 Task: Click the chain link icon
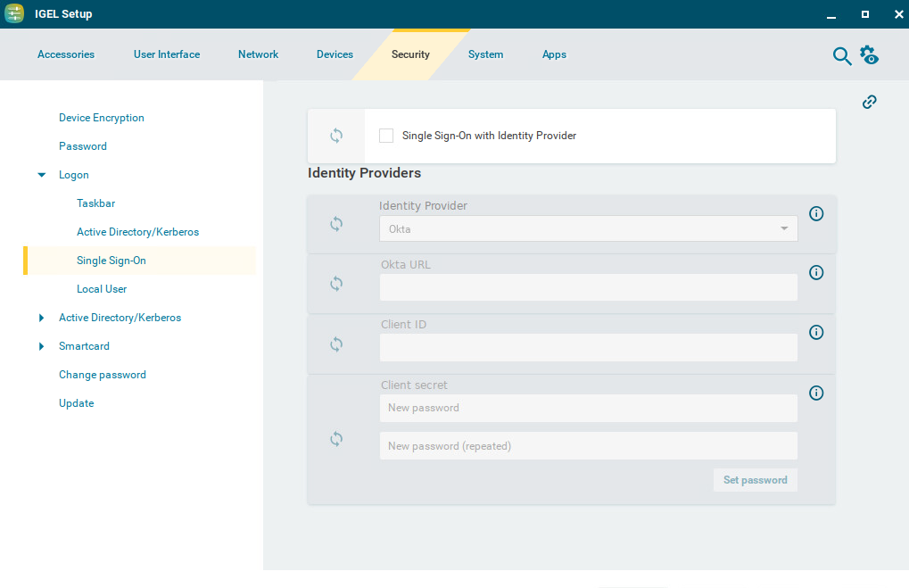click(x=870, y=102)
